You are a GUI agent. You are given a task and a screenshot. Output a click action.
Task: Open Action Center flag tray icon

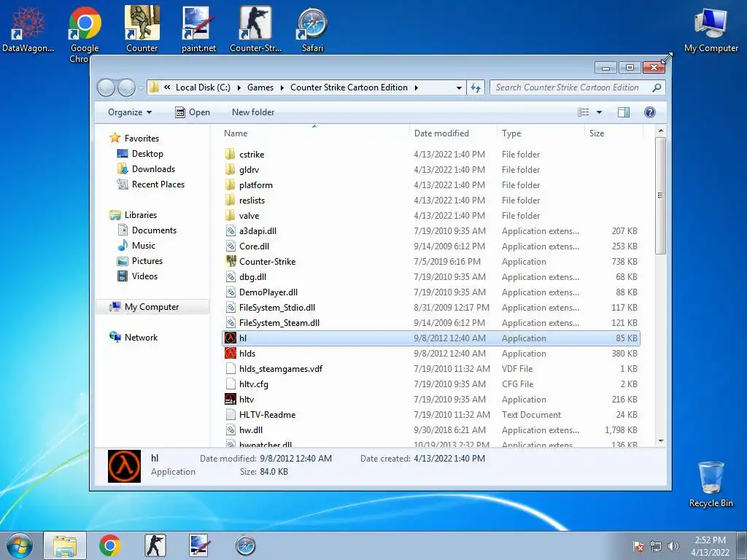coord(638,546)
